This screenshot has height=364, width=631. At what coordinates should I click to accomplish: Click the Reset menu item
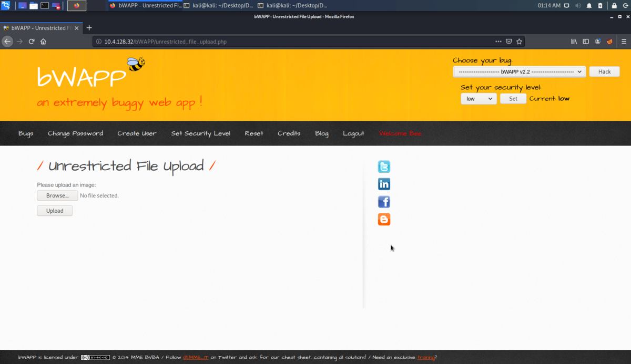pyautogui.click(x=254, y=133)
